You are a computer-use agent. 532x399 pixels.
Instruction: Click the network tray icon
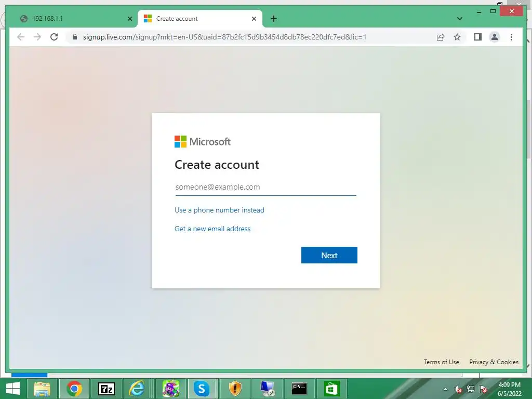[x=471, y=389]
